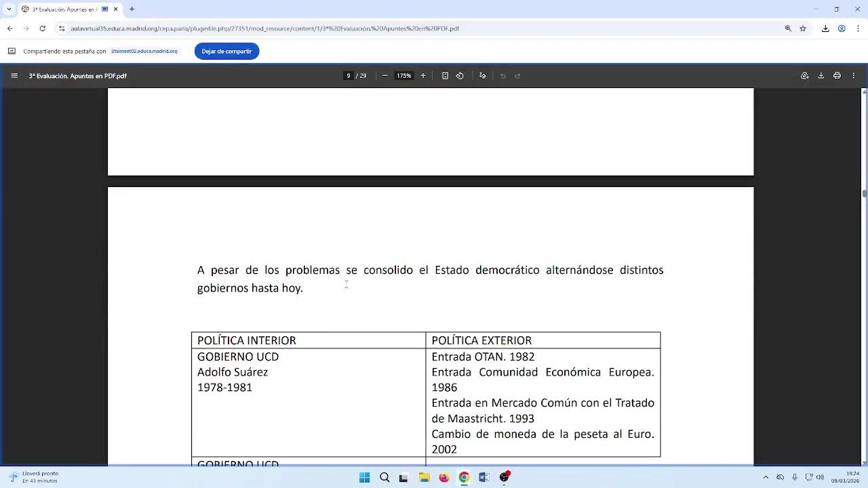Launch Firefox from the taskbar
The height and width of the screenshot is (488, 868).
444,477
